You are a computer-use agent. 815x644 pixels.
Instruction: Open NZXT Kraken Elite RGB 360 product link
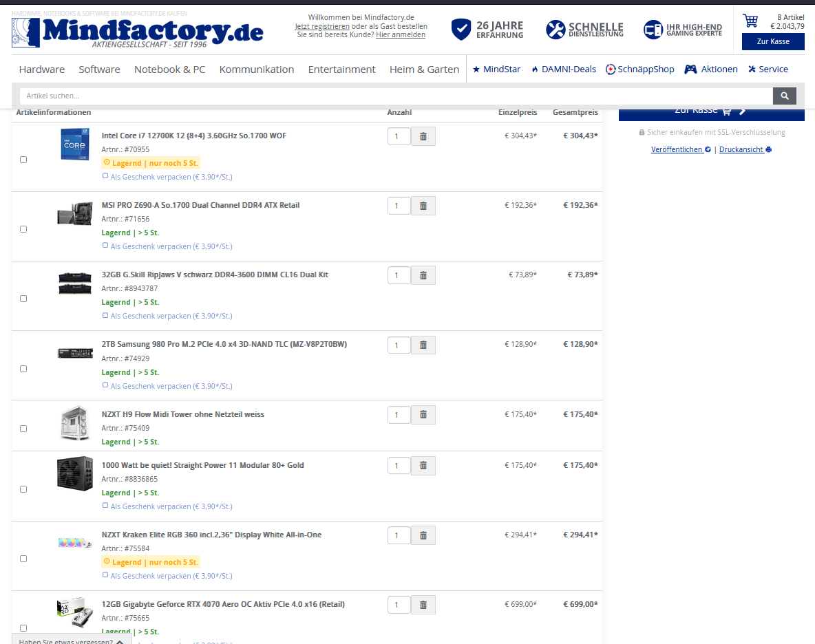[211, 535]
